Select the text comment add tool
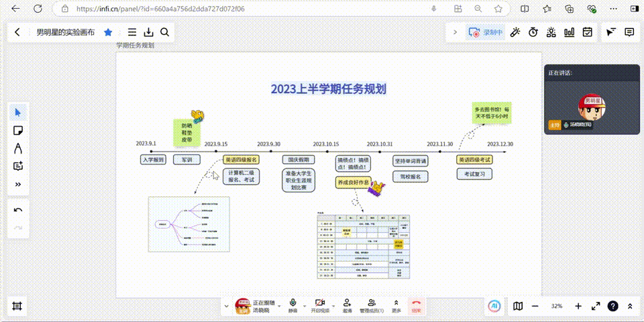Screen dimensions: 644x322 (x=18, y=166)
